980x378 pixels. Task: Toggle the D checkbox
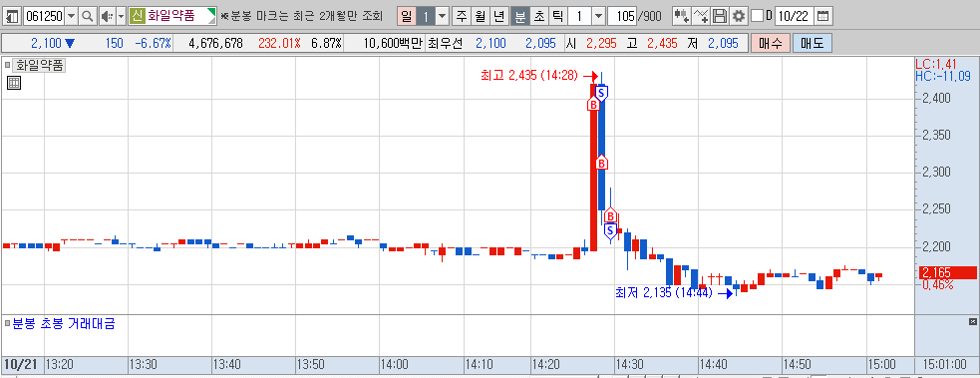757,16
